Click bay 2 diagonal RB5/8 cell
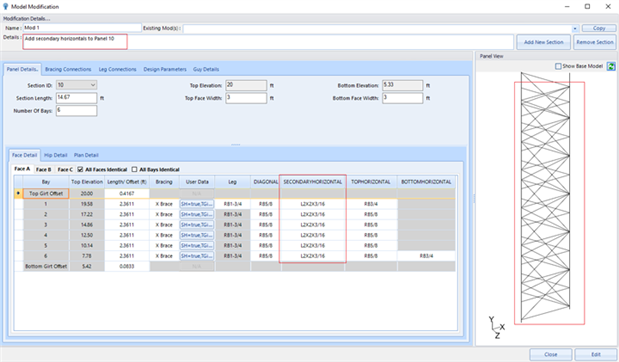This screenshot has width=619, height=362. tap(265, 214)
